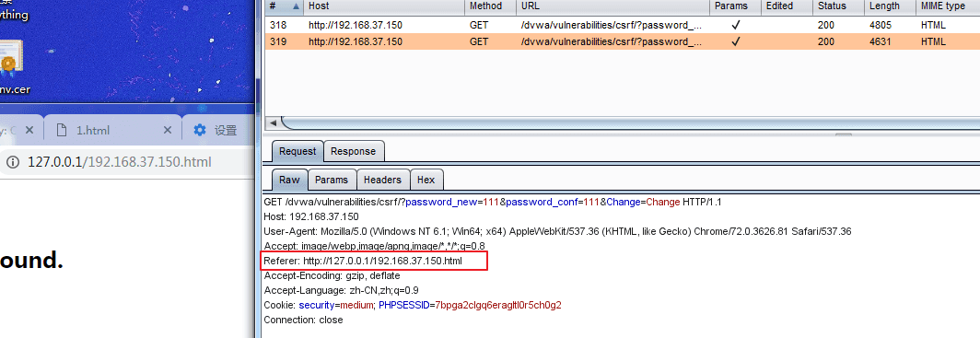Select request row 318 in history
The width and height of the screenshot is (980, 338).
point(622,26)
